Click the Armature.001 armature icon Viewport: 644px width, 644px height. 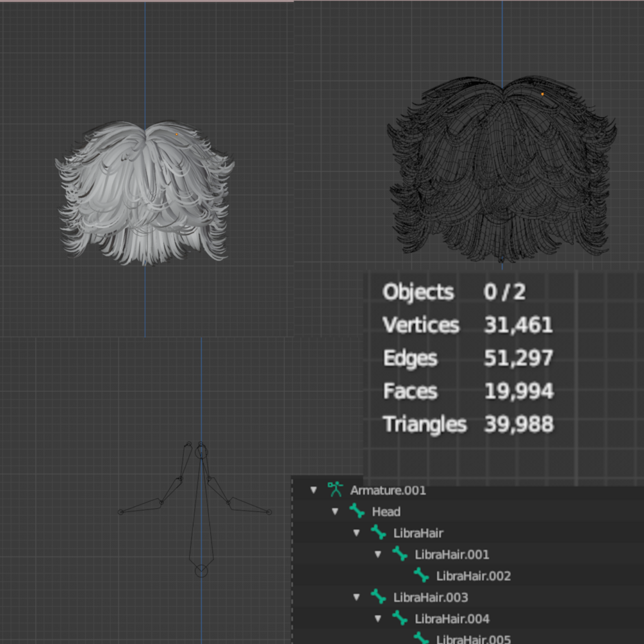coord(335,490)
